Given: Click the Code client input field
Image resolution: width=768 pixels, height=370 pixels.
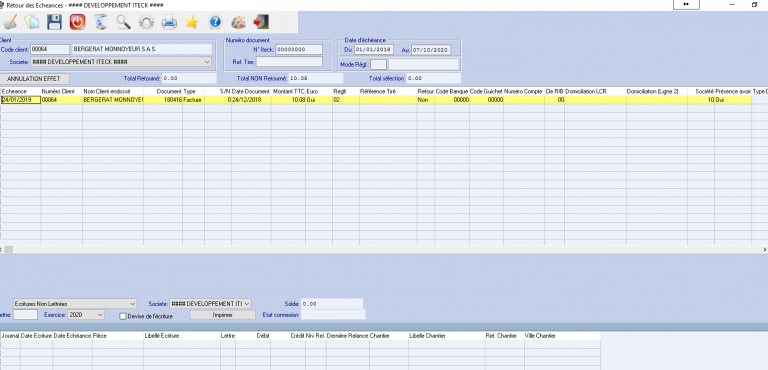Looking at the screenshot, I should click(50, 49).
